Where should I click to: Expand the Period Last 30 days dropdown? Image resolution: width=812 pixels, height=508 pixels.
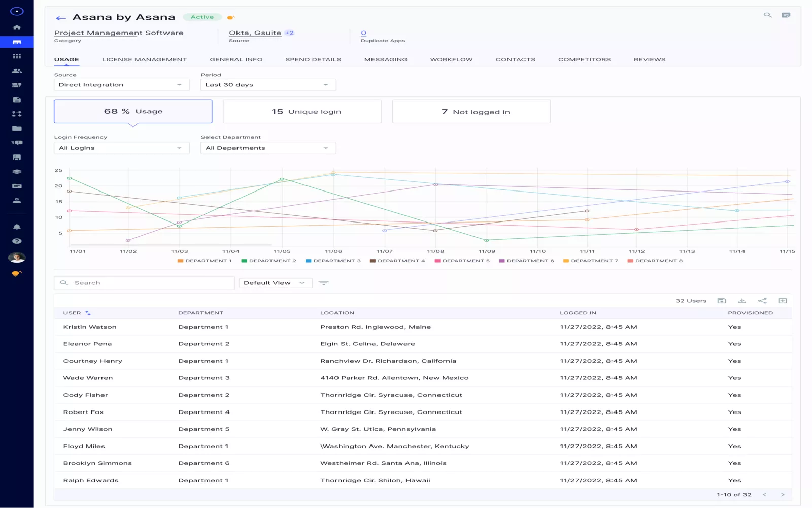tap(268, 85)
